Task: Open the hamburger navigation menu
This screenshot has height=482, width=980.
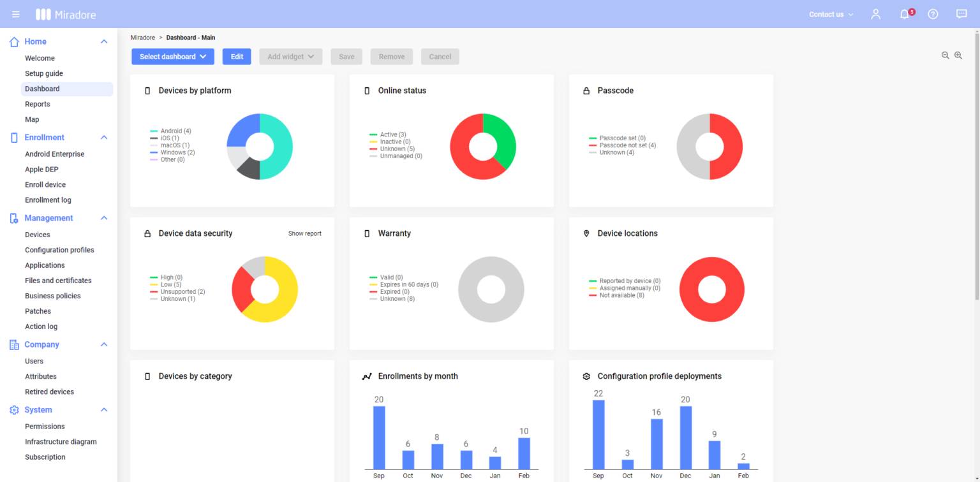Action: click(15, 13)
